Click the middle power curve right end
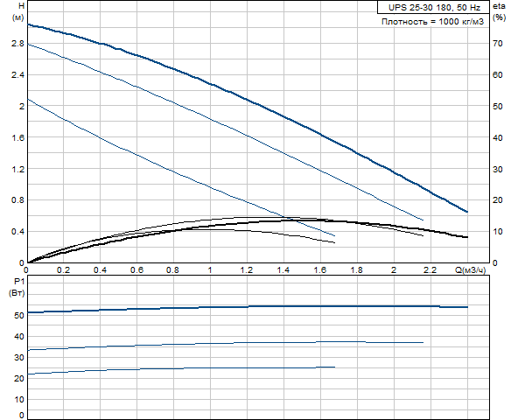The width and height of the screenshot is (518, 420). coord(423,343)
